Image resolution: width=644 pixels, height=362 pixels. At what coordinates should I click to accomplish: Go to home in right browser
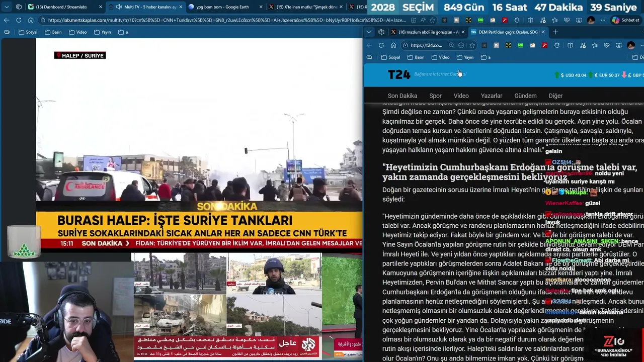[393, 45]
